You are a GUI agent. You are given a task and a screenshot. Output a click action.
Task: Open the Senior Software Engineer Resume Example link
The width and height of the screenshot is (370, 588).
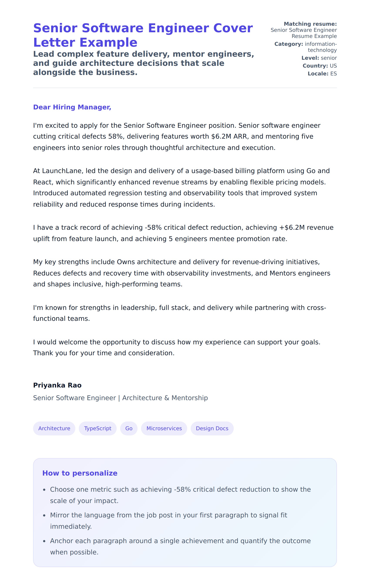click(304, 33)
